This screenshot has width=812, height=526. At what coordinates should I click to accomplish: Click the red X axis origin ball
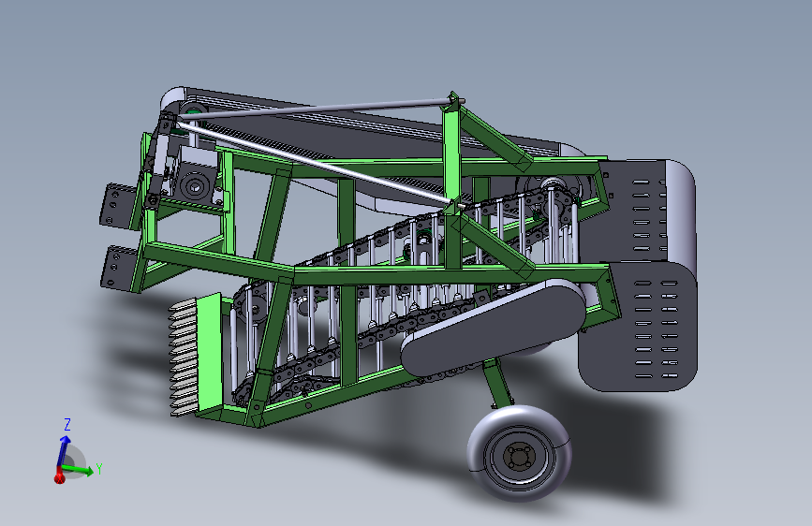(59, 478)
